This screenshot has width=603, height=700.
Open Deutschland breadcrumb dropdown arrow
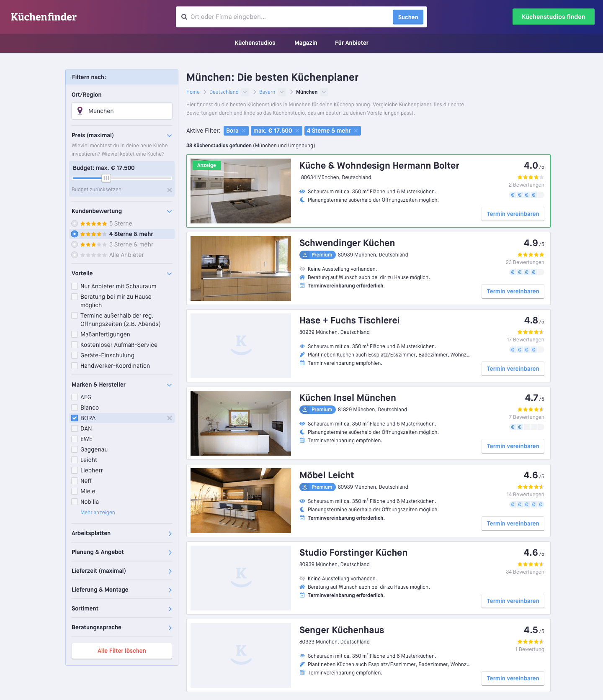point(245,92)
